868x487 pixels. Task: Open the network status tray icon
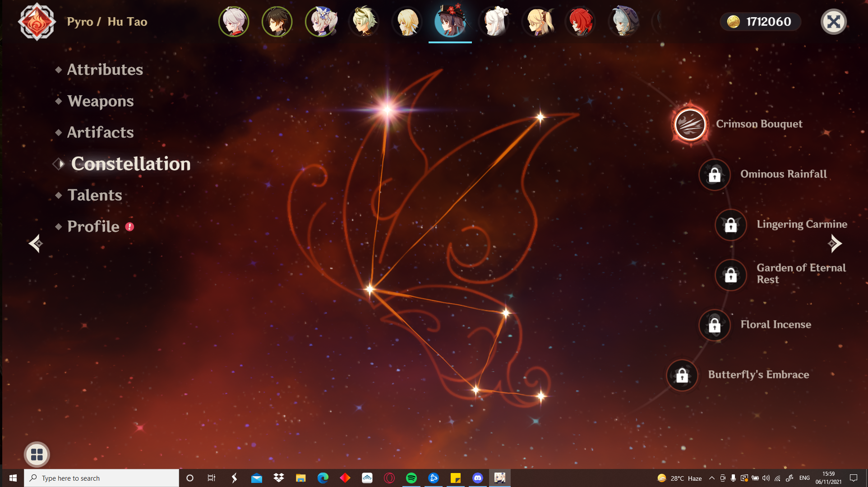777,478
